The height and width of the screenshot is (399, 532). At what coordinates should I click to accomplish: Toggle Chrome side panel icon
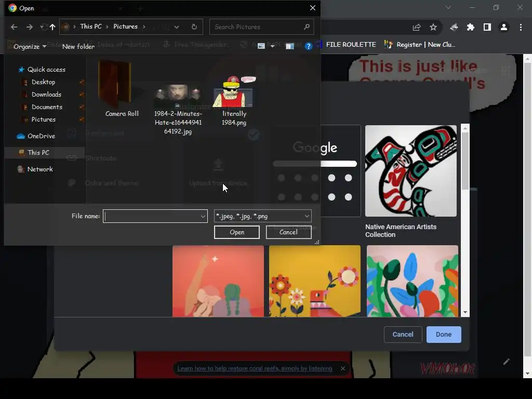(x=487, y=27)
